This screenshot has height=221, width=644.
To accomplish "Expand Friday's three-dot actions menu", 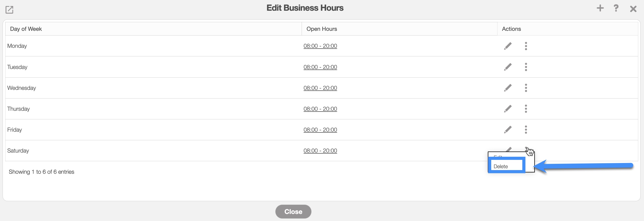I will 526,130.
